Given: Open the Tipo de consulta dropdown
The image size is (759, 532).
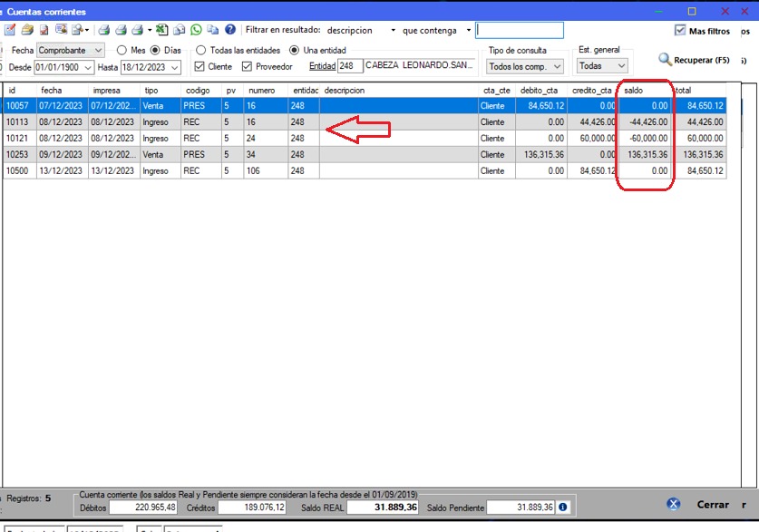Looking at the screenshot, I should (525, 66).
